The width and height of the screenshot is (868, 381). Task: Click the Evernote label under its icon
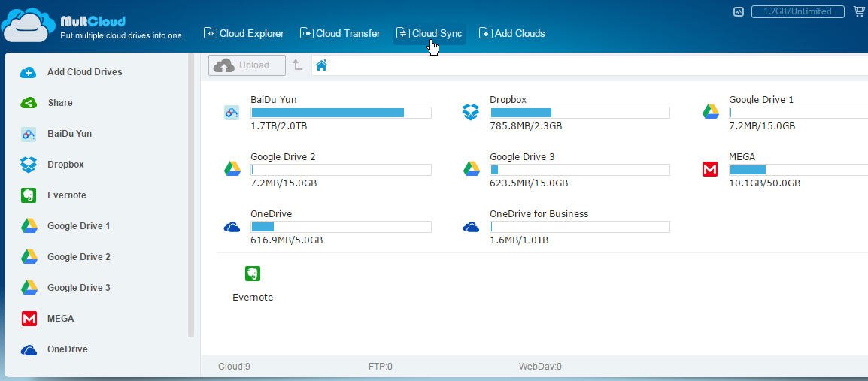click(253, 298)
